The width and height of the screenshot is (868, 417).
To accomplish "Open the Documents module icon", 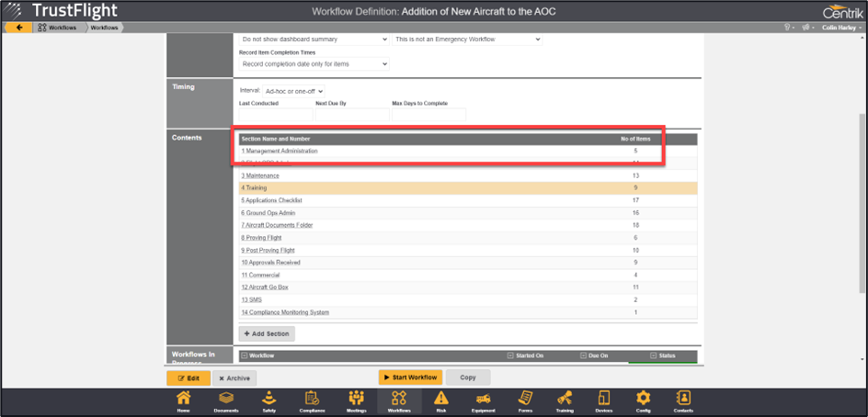I will pyautogui.click(x=225, y=400).
